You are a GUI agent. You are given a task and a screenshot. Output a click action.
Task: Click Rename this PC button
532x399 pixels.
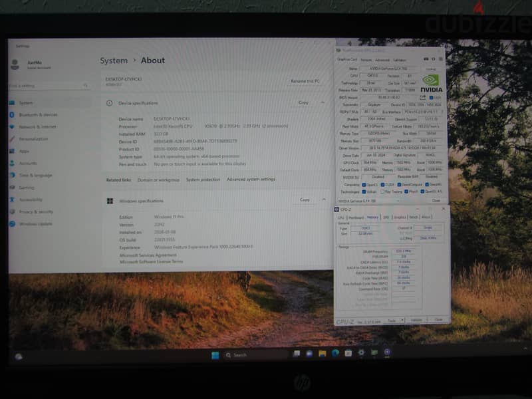point(305,81)
